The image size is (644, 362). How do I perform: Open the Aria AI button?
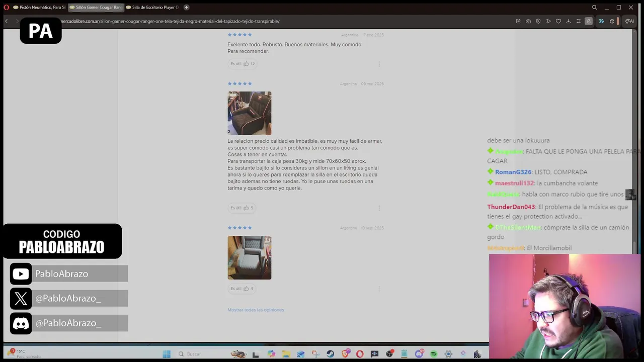pos(629,21)
